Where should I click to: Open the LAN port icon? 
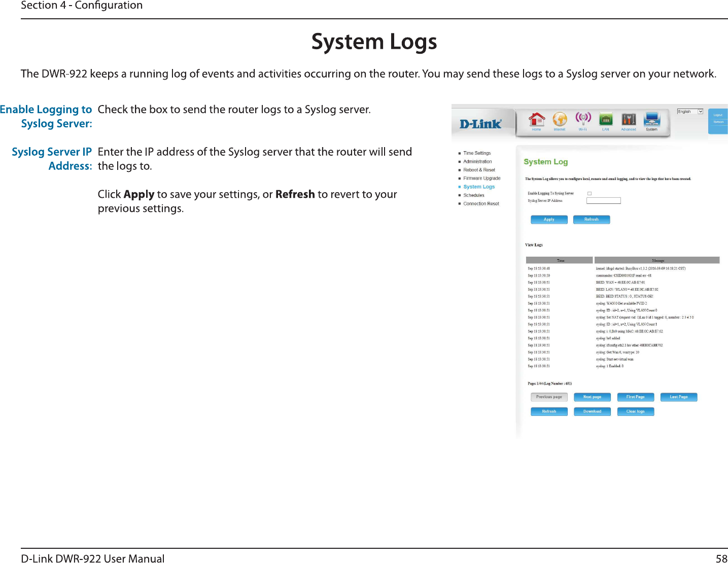click(605, 121)
